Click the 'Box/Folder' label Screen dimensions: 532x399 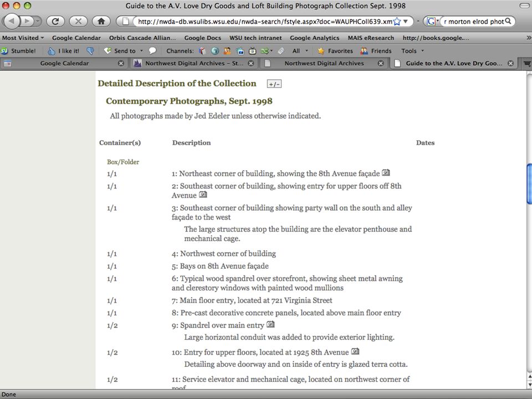pyautogui.click(x=123, y=162)
